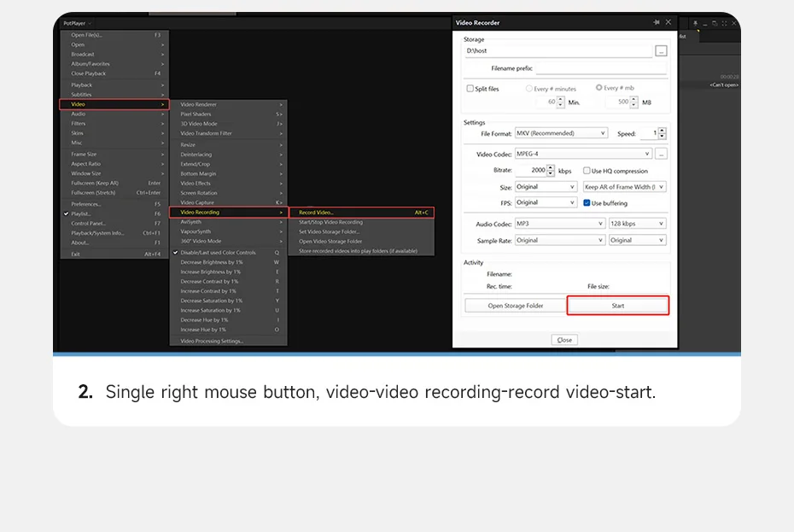Select Preferences... menu item
The image size is (794, 532).
coord(114,204)
